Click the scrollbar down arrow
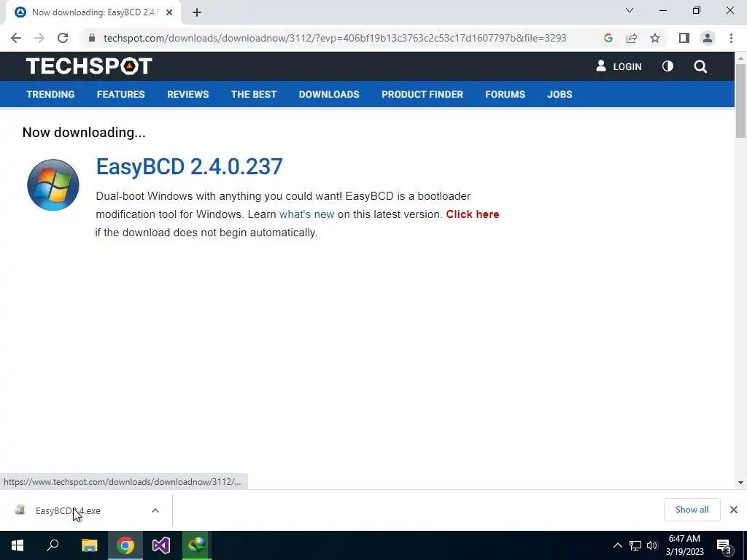Image resolution: width=747 pixels, height=560 pixels. [x=740, y=483]
